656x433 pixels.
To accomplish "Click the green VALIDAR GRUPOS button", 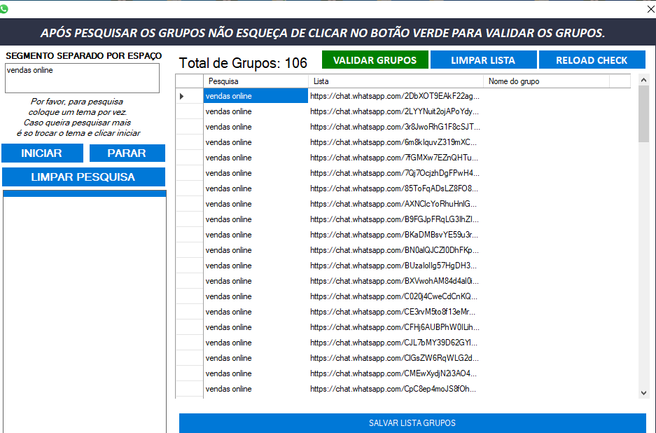I will pyautogui.click(x=375, y=60).
